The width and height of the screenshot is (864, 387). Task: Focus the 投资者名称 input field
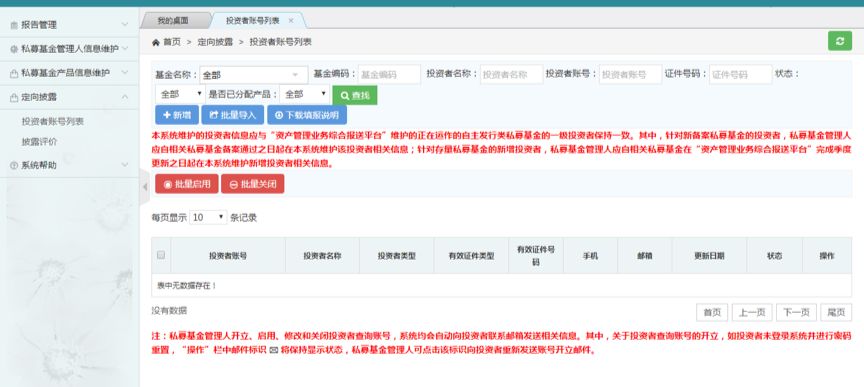pyautogui.click(x=512, y=74)
